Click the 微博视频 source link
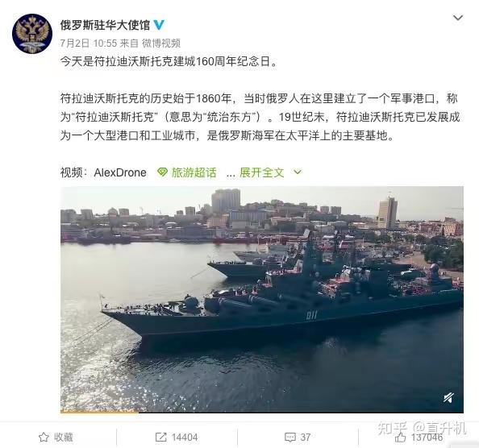This screenshot has height=448, width=479. click(x=161, y=44)
